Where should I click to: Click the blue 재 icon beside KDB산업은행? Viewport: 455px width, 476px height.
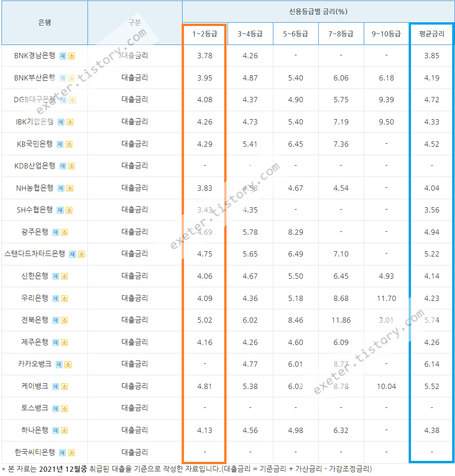(x=63, y=166)
